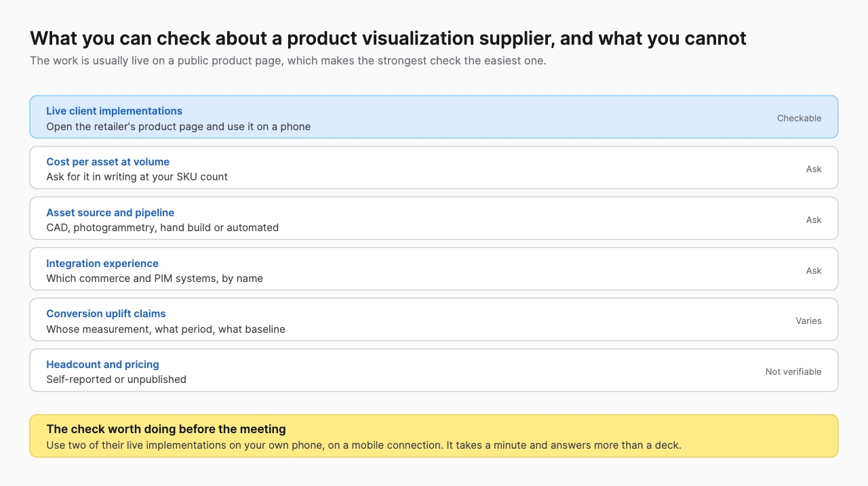Click 'Open the retailer's product page' description
Image resolution: width=868 pixels, height=486 pixels.
point(178,127)
